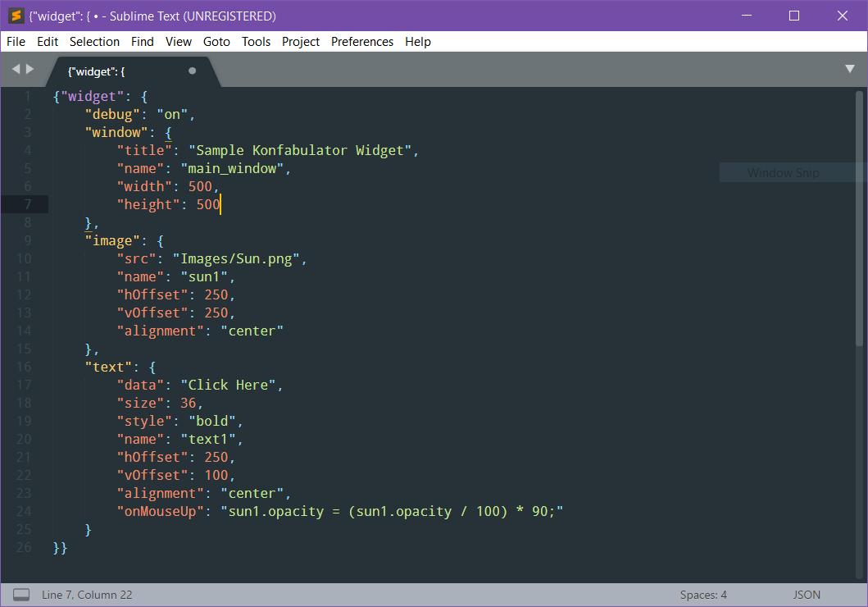Click the "alignment" key on line 14
This screenshot has height=607, width=868.
click(160, 331)
